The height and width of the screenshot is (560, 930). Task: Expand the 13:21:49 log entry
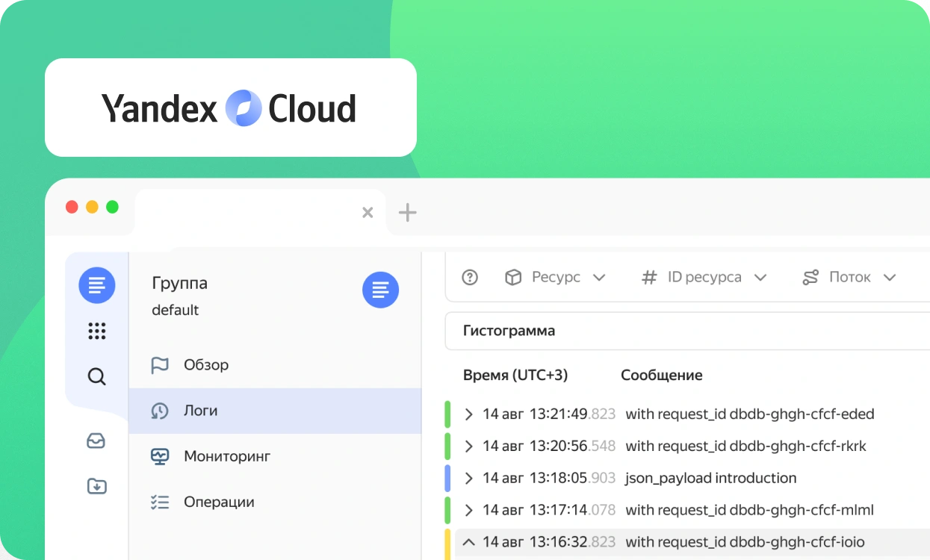[x=469, y=414]
